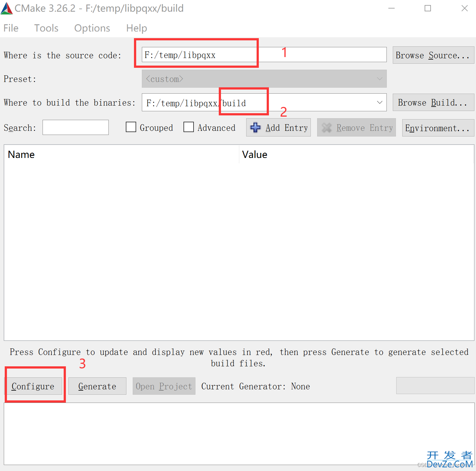Screen dimensions: 476x471
Task: Enable the Advanced checkbox
Action: (189, 127)
